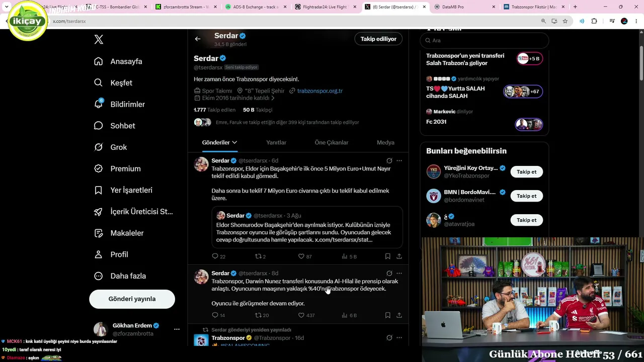644x362 pixels.
Task: Open more options on the Darwin Nunez post
Action: pyautogui.click(x=399, y=274)
